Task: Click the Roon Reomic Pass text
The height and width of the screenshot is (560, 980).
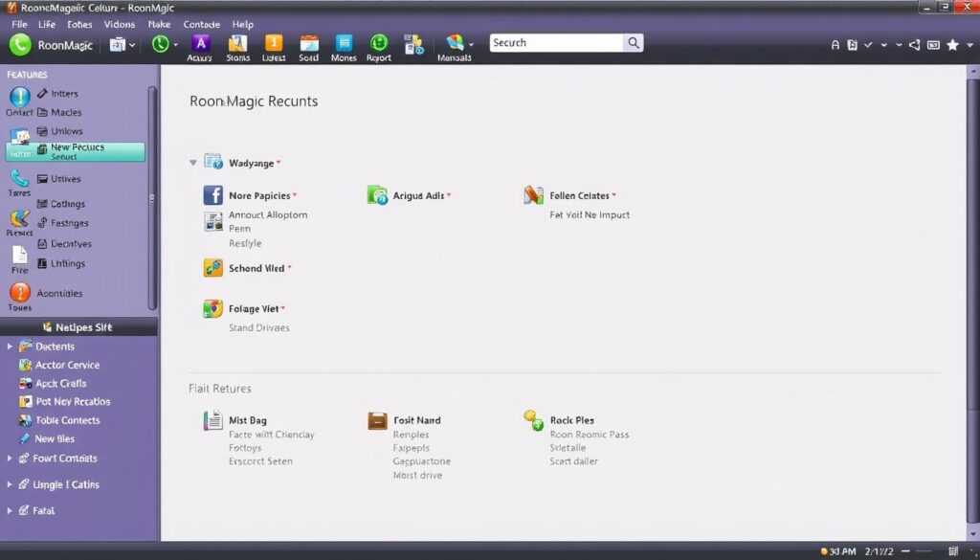Action: 590,435
